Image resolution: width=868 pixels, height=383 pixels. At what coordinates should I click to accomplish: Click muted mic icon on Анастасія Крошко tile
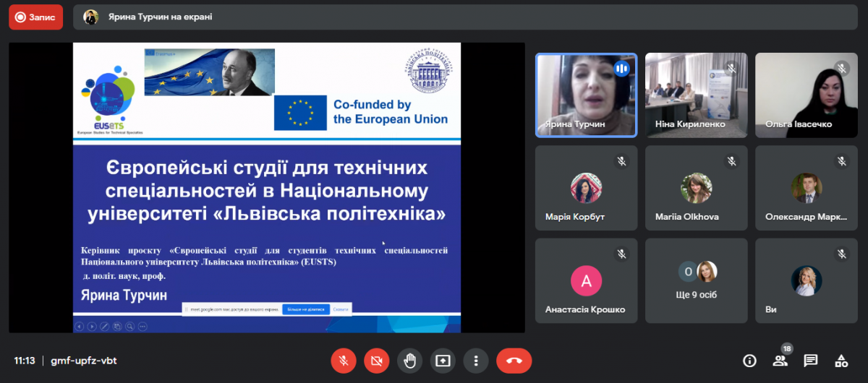tap(621, 254)
